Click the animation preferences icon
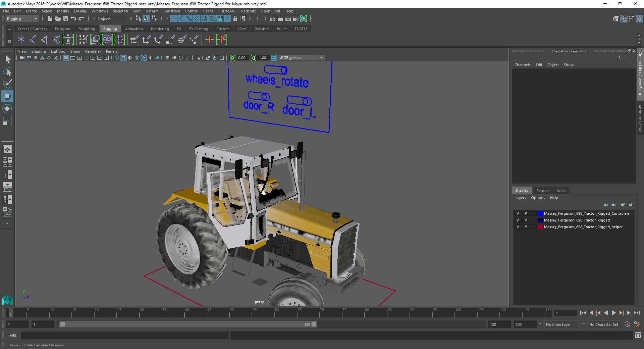This screenshot has width=644, height=349. [637, 325]
